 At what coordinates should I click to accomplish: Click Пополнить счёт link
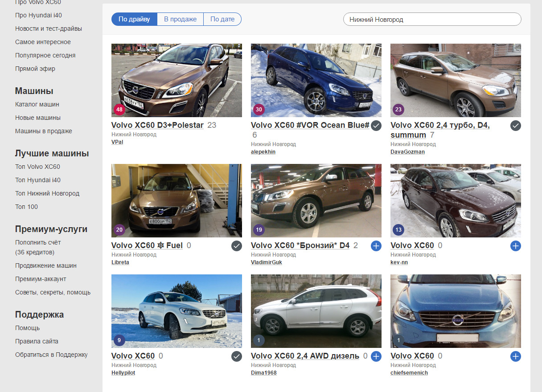tap(38, 242)
